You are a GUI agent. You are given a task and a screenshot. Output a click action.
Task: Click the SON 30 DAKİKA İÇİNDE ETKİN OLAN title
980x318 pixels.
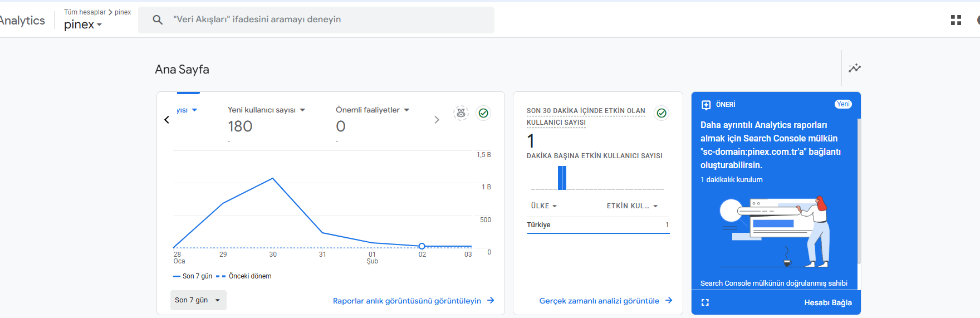click(586, 111)
